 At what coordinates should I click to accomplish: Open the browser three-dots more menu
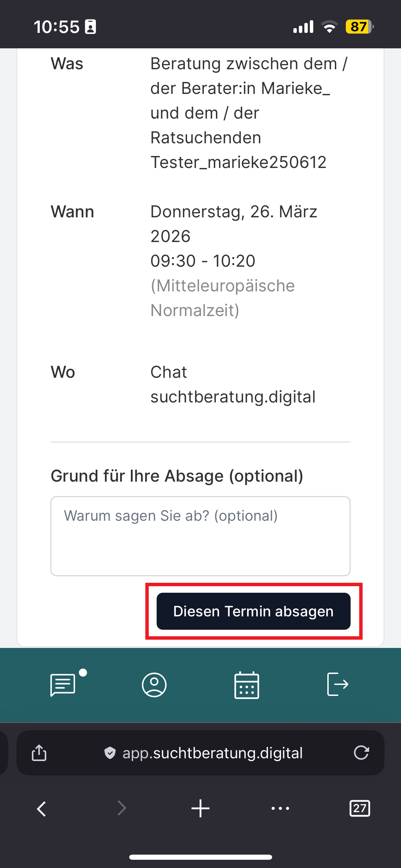280,808
